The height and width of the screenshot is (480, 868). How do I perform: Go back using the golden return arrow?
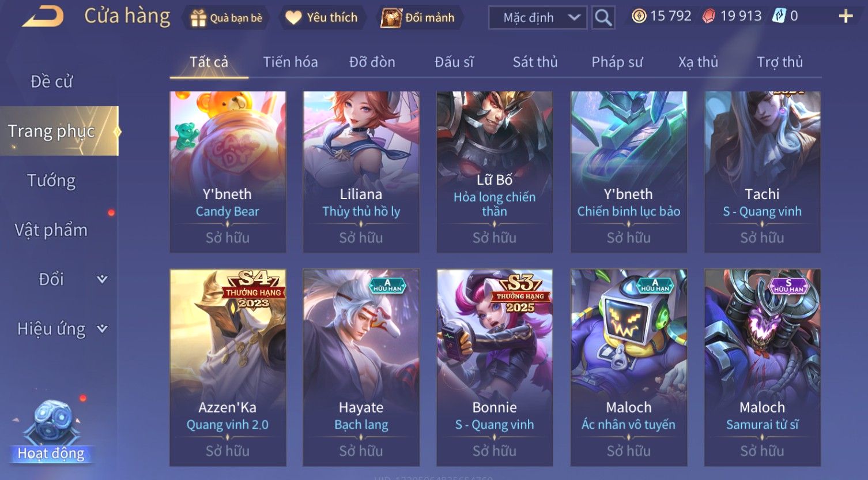(x=43, y=17)
